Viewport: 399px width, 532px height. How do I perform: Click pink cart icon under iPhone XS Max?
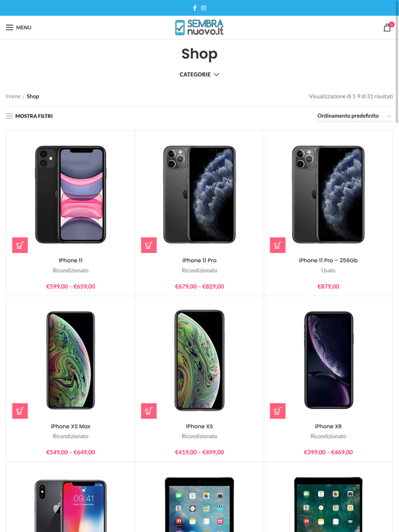point(20,411)
